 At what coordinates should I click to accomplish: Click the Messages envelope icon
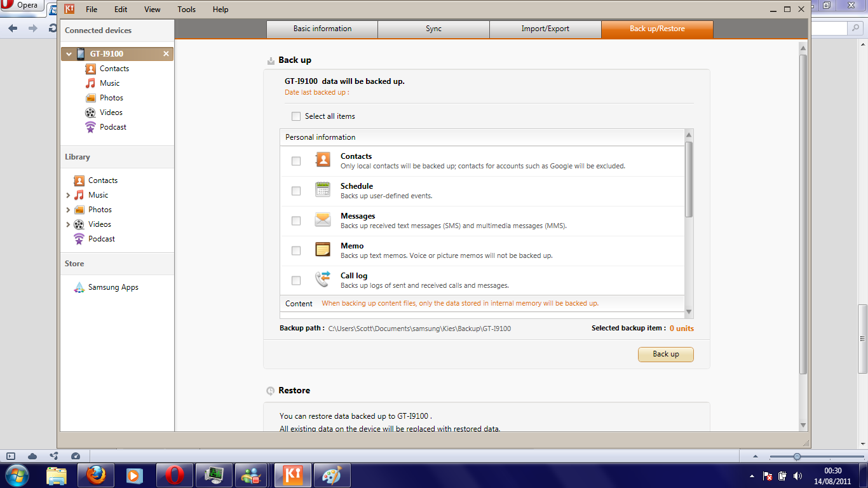323,220
